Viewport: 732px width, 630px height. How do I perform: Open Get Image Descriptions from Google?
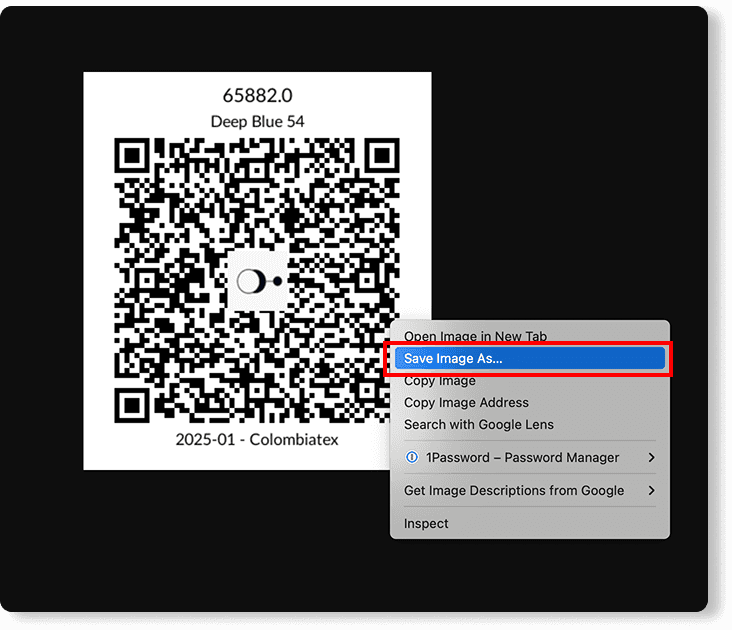[x=529, y=491]
